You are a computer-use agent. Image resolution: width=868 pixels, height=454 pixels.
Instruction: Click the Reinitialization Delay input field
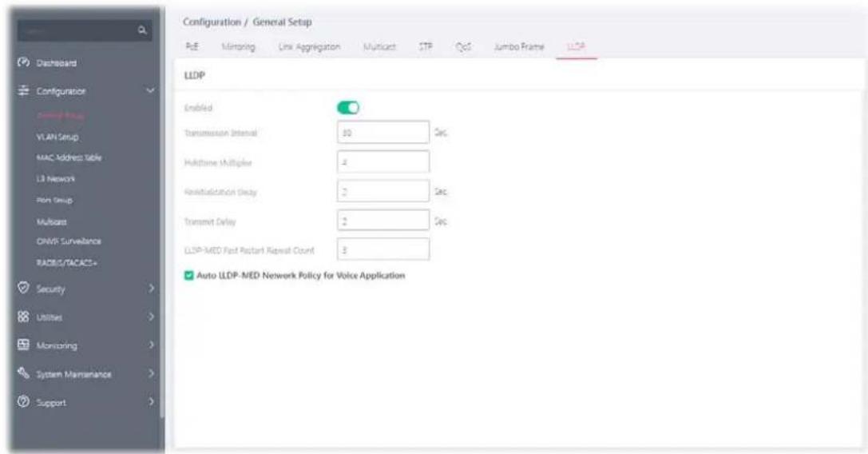(383, 191)
